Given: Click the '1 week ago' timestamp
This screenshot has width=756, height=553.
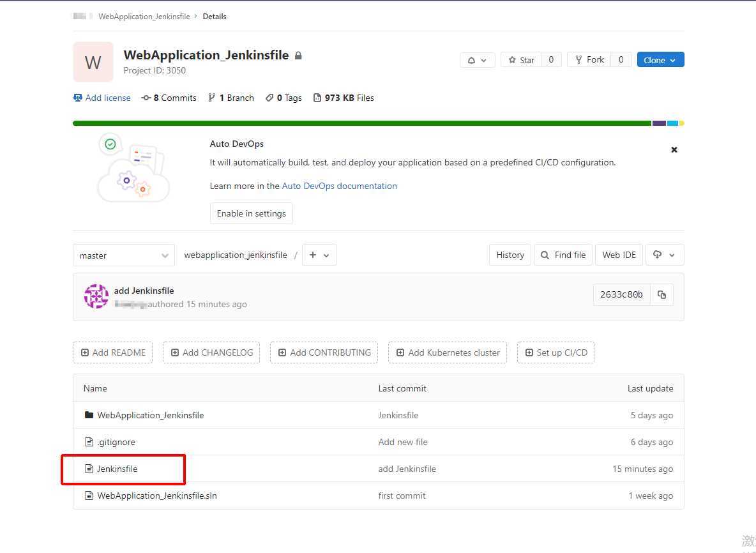Looking at the screenshot, I should [651, 496].
